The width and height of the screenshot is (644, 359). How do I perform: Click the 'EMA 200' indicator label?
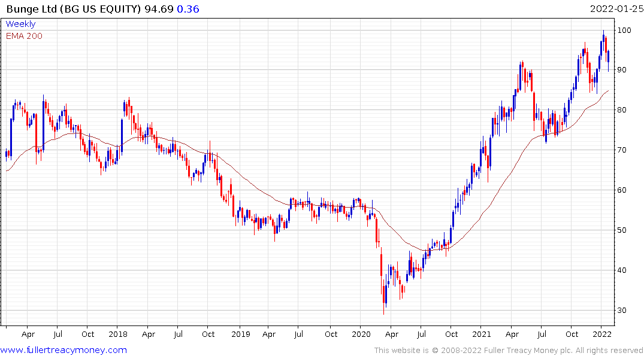[x=24, y=36]
